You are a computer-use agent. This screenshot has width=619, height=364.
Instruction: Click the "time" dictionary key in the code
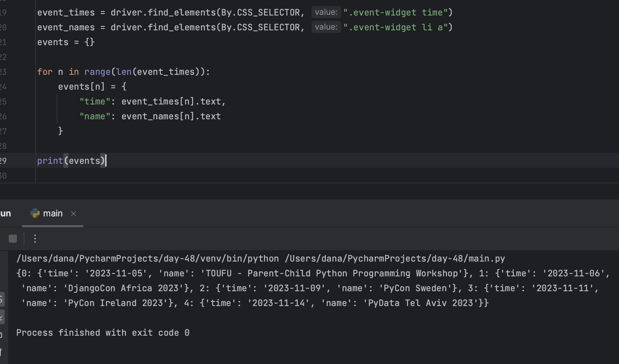tap(95, 101)
